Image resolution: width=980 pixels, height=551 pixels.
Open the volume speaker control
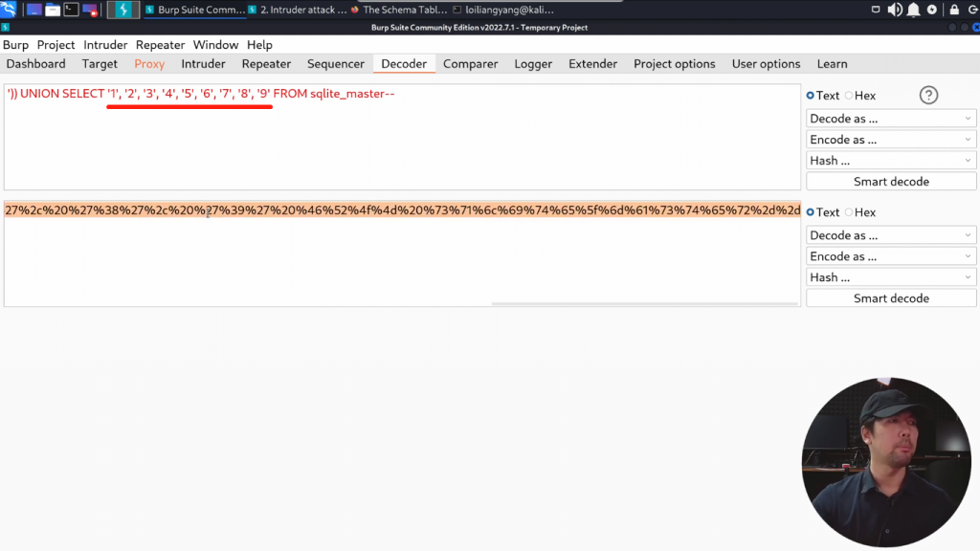pos(895,10)
